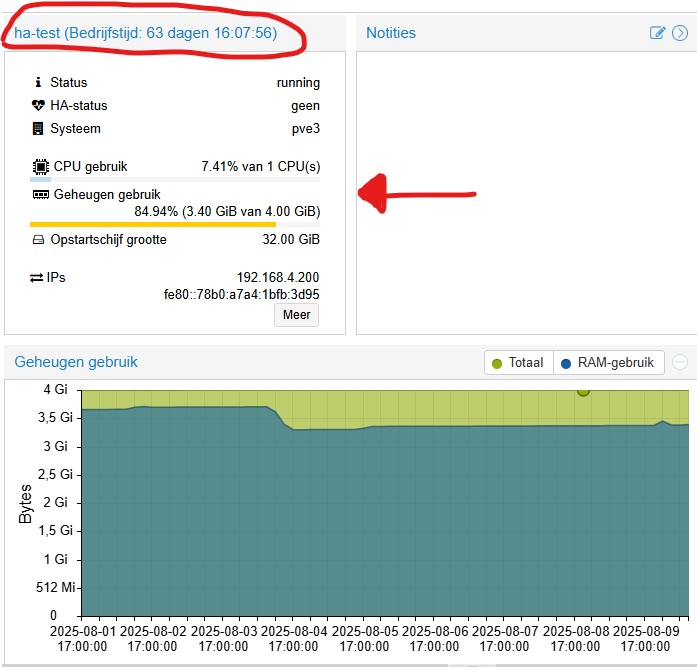697x667 pixels.
Task: Click the 7.41% van 1 CPU(s) value
Action: [260, 167]
